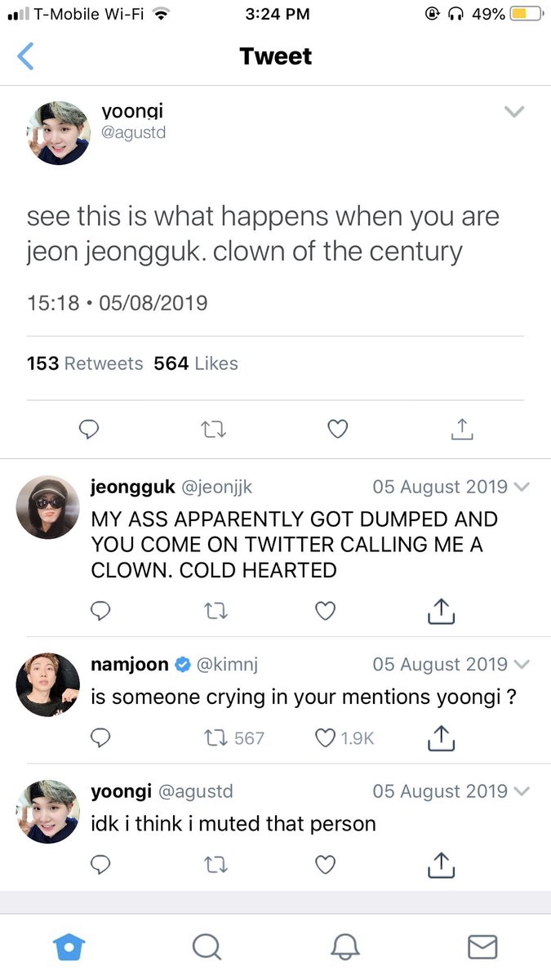This screenshot has height=980, width=551.
Task: Share yoongi's muted that person reply
Action: pyautogui.click(x=440, y=864)
